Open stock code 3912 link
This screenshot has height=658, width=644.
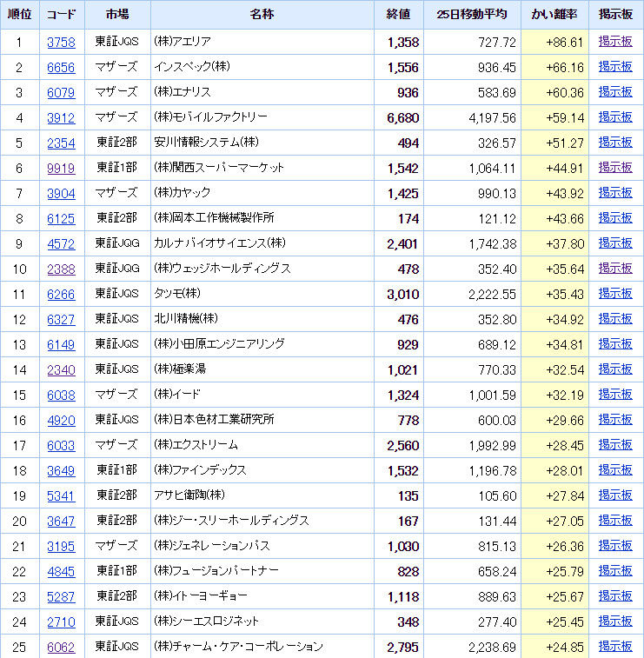61,118
